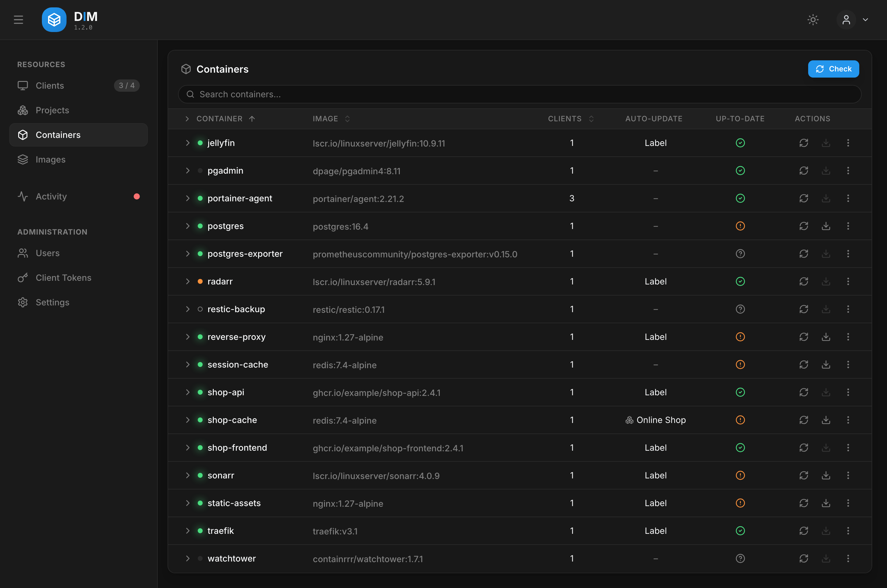Expand the postgres-exporter row
887x588 pixels.
[188, 254]
